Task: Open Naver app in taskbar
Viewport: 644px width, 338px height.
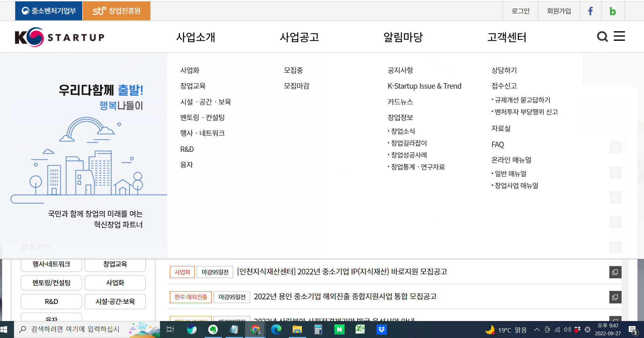Action: (340, 330)
